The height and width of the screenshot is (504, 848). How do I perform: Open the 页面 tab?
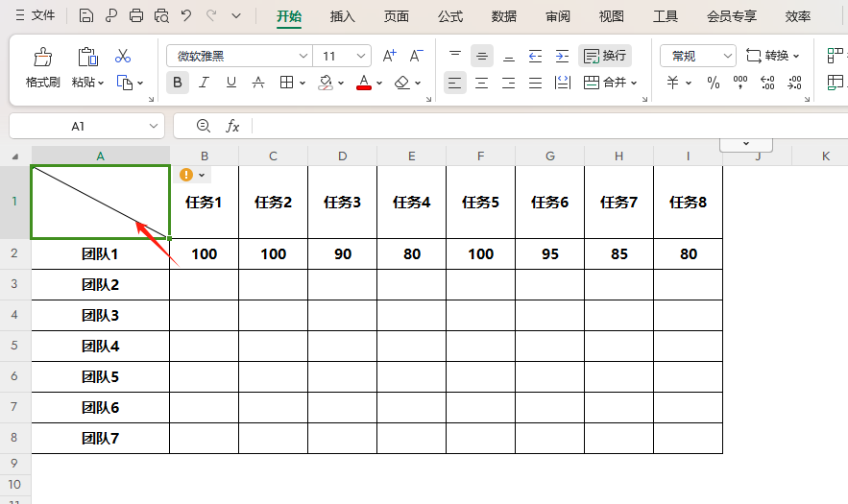coord(396,16)
